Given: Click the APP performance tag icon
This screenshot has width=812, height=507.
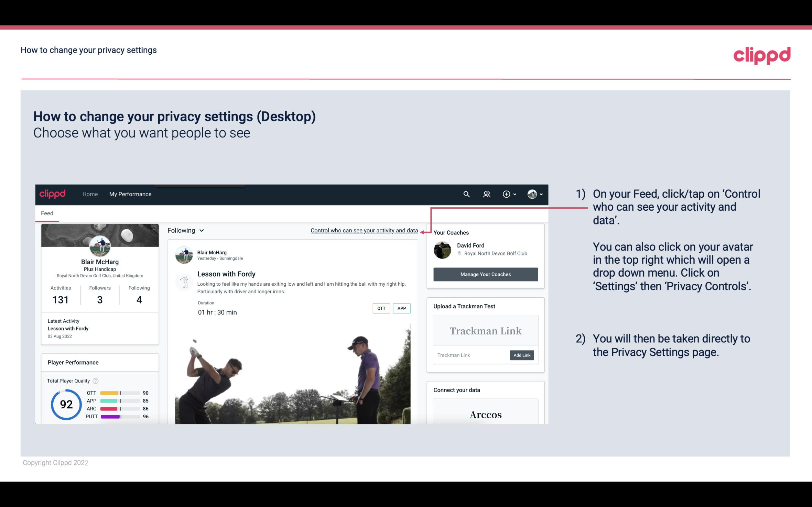Looking at the screenshot, I should 402,308.
